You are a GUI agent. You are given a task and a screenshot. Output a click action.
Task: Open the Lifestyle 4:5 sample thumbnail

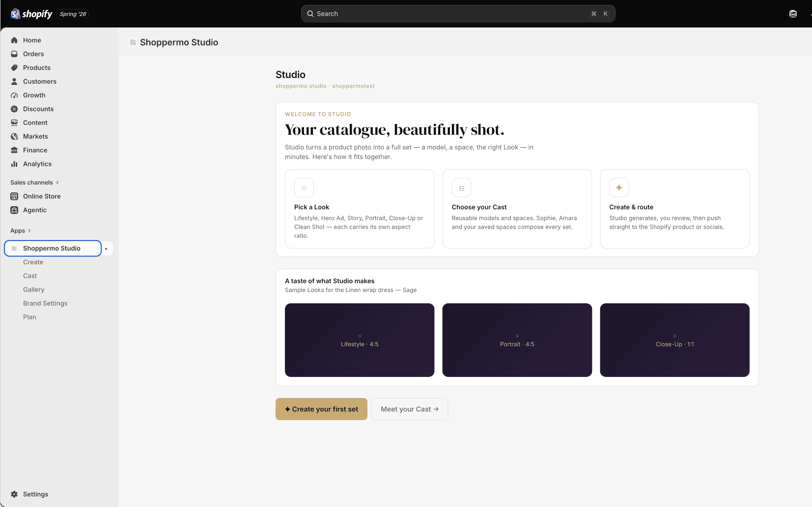pyautogui.click(x=360, y=340)
